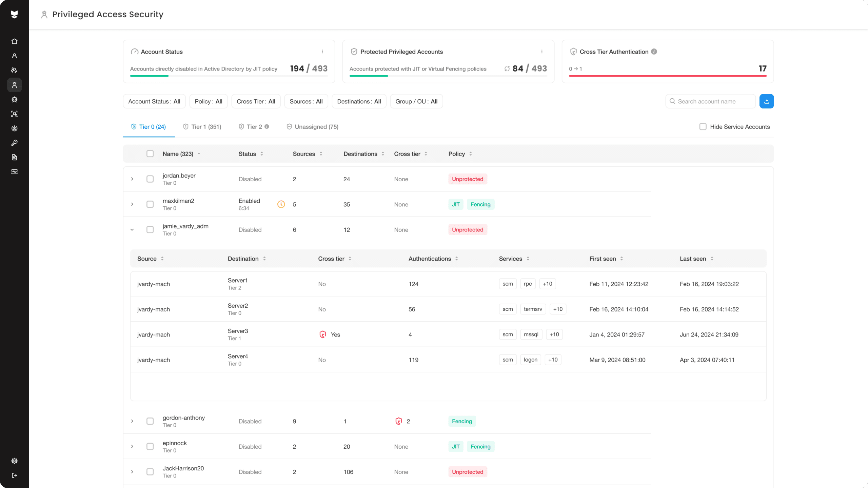Switch to Unassigned (75) tab
Image resolution: width=868 pixels, height=488 pixels.
[x=312, y=127]
